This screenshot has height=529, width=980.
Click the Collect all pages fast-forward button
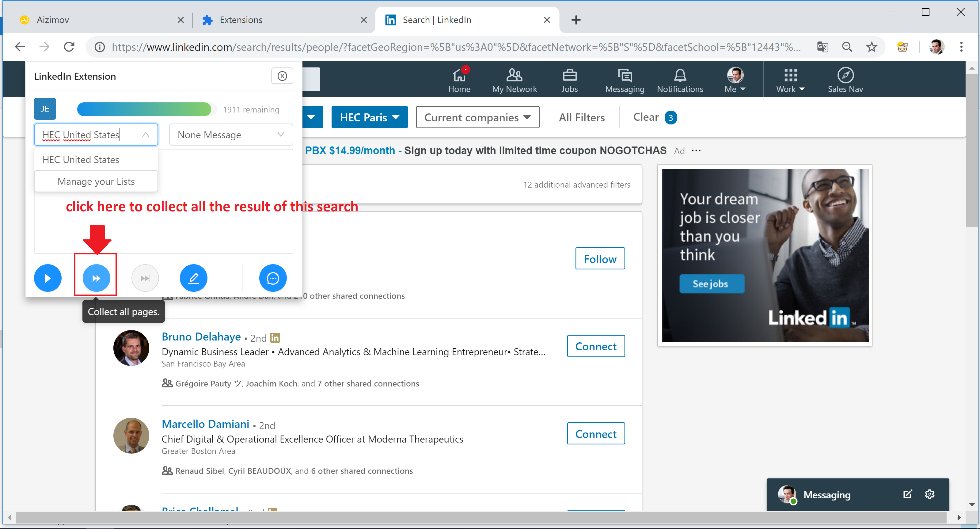pos(96,278)
